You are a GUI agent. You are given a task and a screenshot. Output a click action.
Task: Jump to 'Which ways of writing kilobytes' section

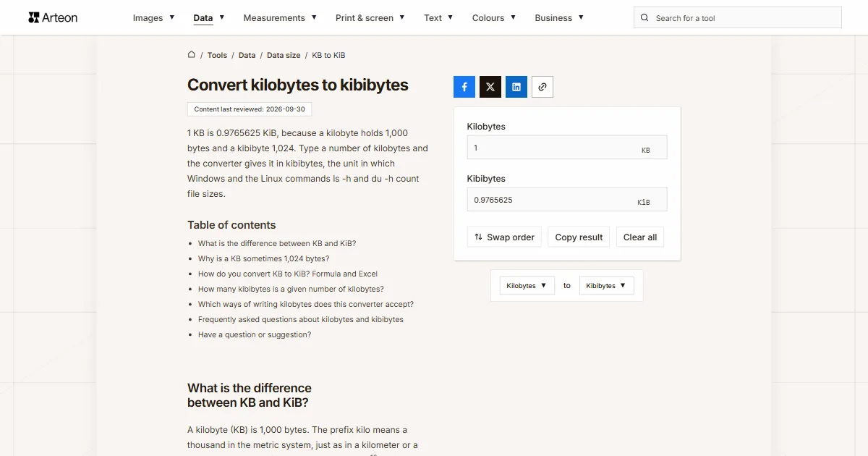click(306, 305)
